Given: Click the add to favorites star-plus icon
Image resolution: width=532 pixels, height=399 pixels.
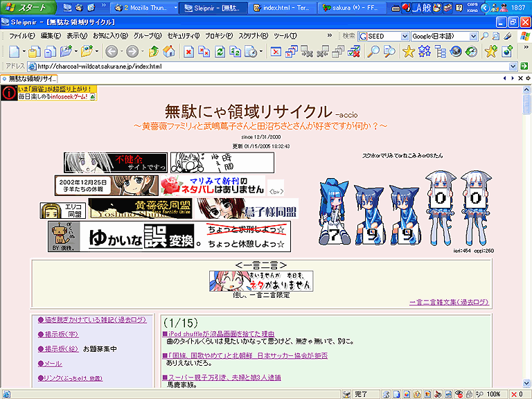Looking at the screenshot, I should coord(491,51).
